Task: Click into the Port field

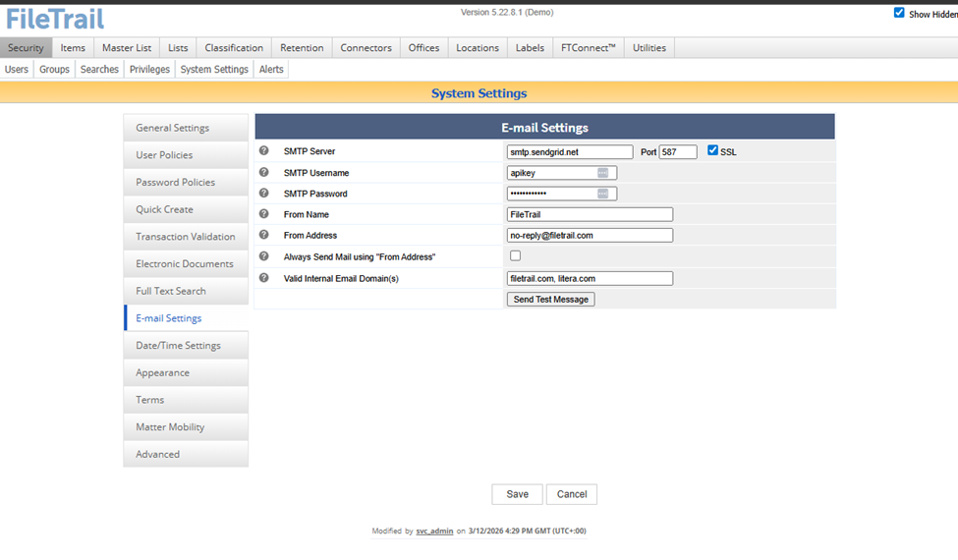Action: tap(678, 152)
